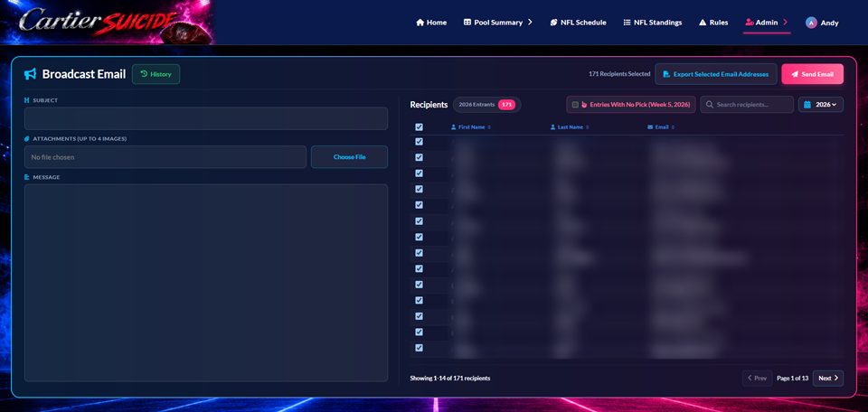The height and width of the screenshot is (412, 868).
Task: Click the Last Name person icon
Action: click(553, 127)
